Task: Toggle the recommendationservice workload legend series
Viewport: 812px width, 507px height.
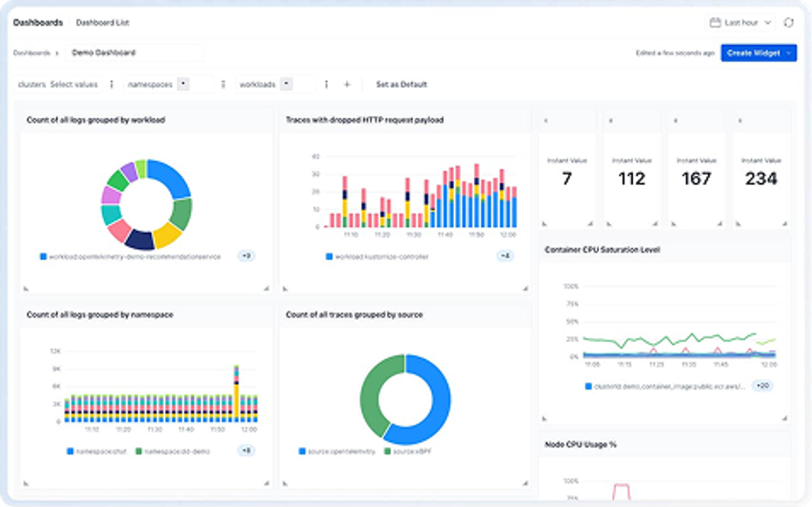Action: pos(130,256)
